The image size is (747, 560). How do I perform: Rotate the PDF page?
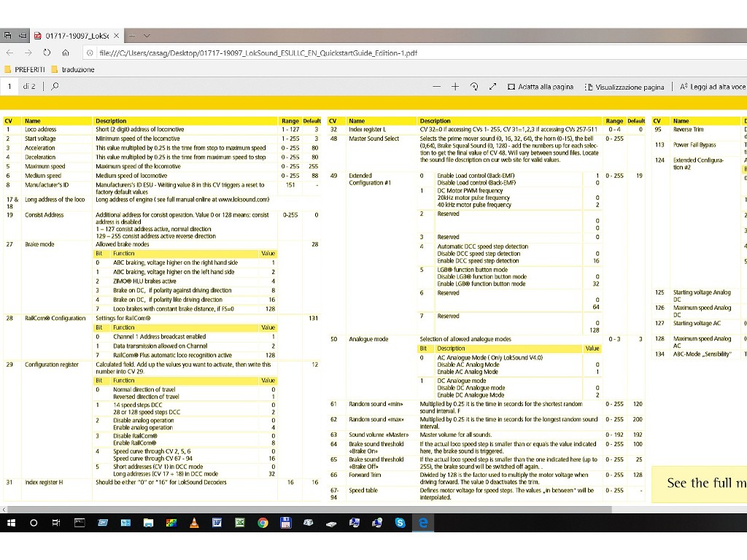pos(474,87)
